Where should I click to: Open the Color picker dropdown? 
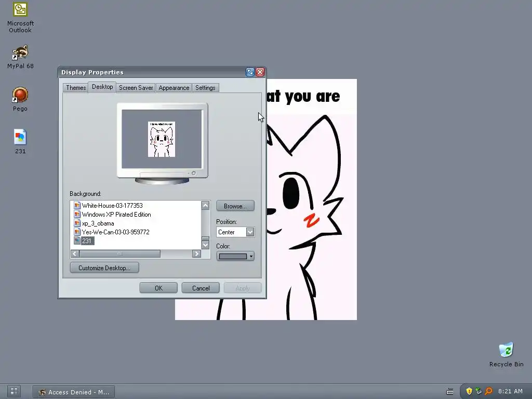click(251, 256)
